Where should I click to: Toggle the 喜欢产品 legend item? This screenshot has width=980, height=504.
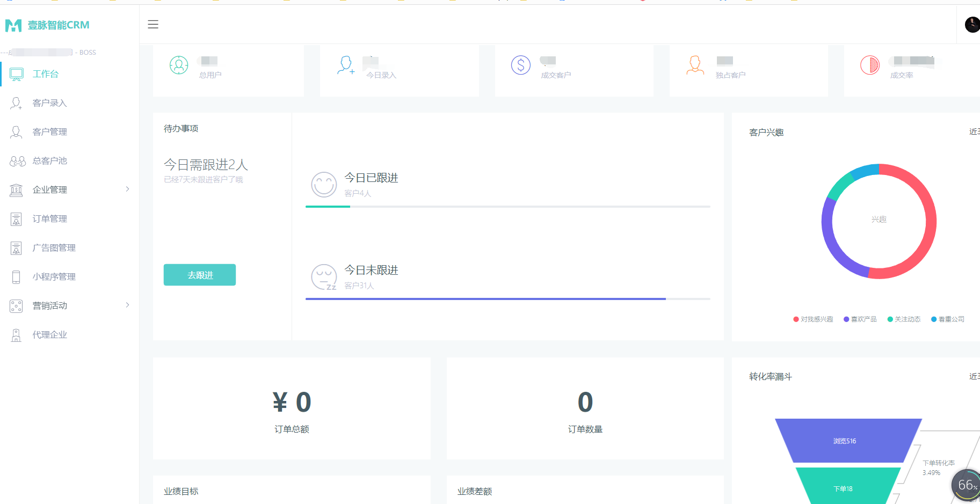tap(860, 319)
